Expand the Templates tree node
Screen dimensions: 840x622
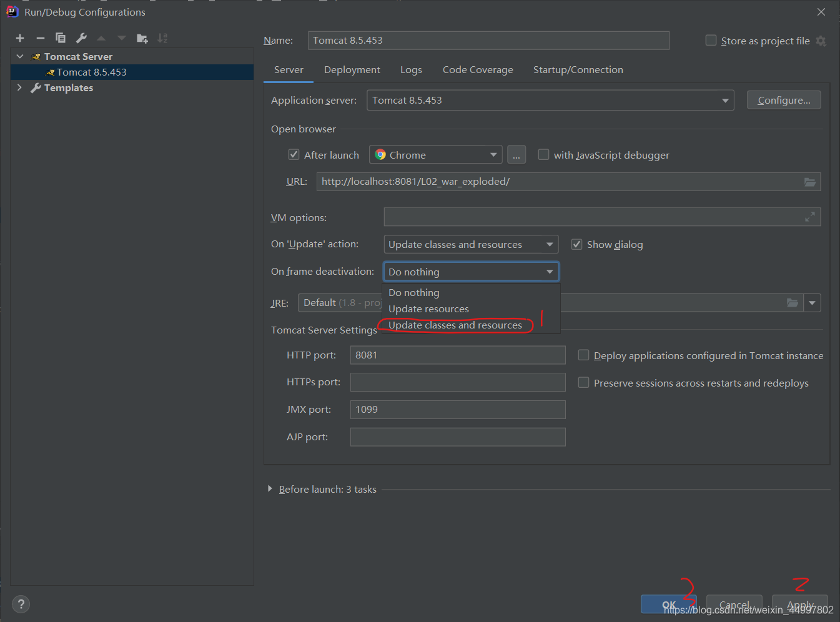[x=19, y=87]
